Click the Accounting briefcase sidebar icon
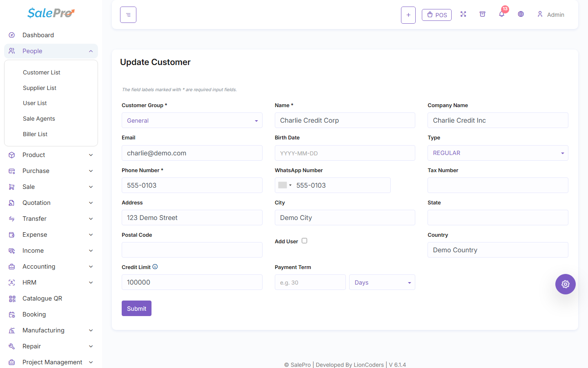The height and width of the screenshot is (368, 588). [x=12, y=267]
